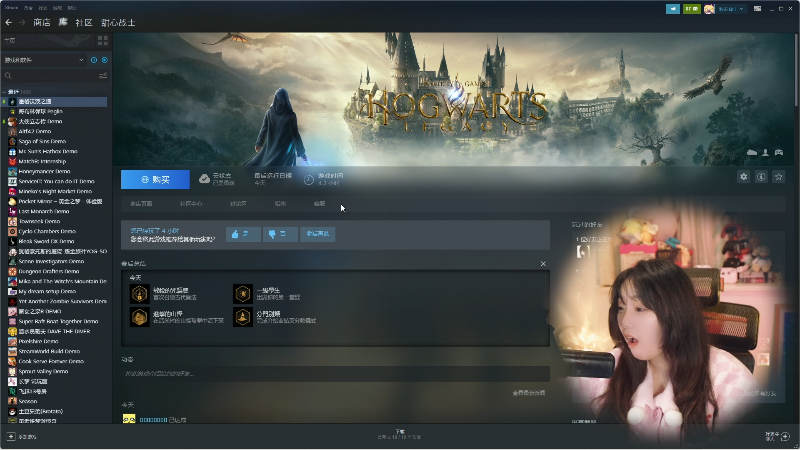The width and height of the screenshot is (800, 450).
Task: Select Dungeon Drafters Demo
Action: point(48,271)
